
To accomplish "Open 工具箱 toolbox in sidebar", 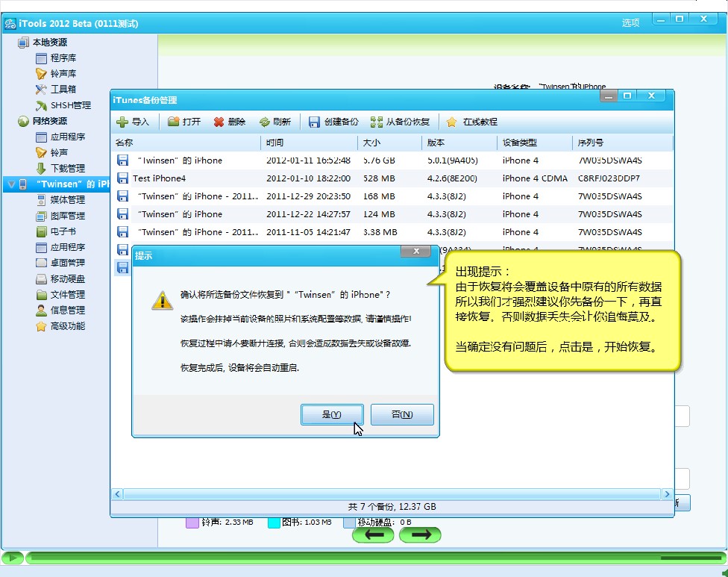I will tap(56, 89).
